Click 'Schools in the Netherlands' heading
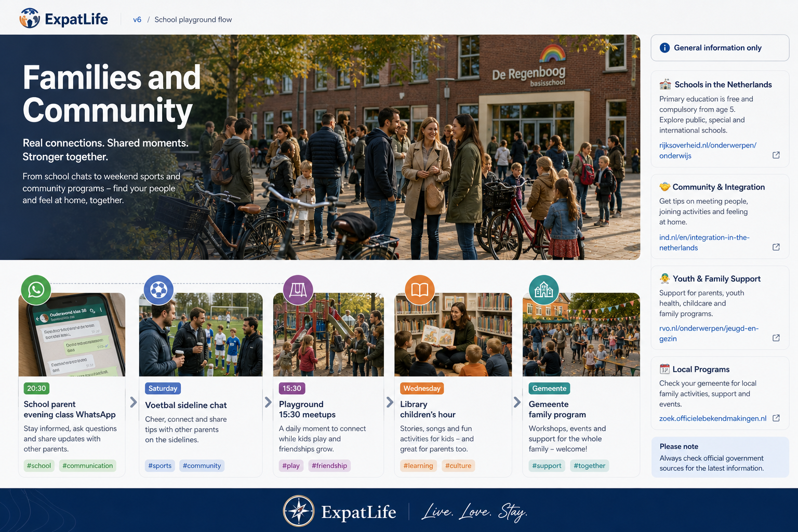Viewport: 798px width, 532px height. click(723, 85)
